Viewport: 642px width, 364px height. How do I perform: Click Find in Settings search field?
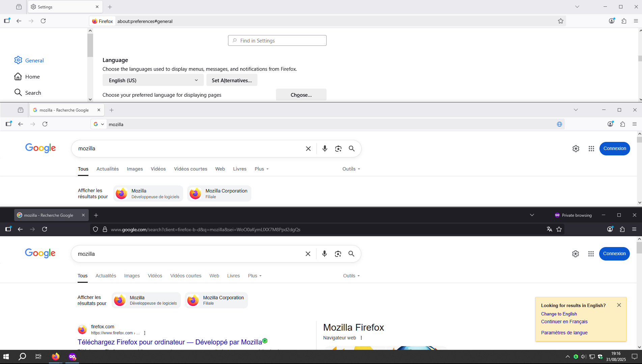(x=277, y=40)
